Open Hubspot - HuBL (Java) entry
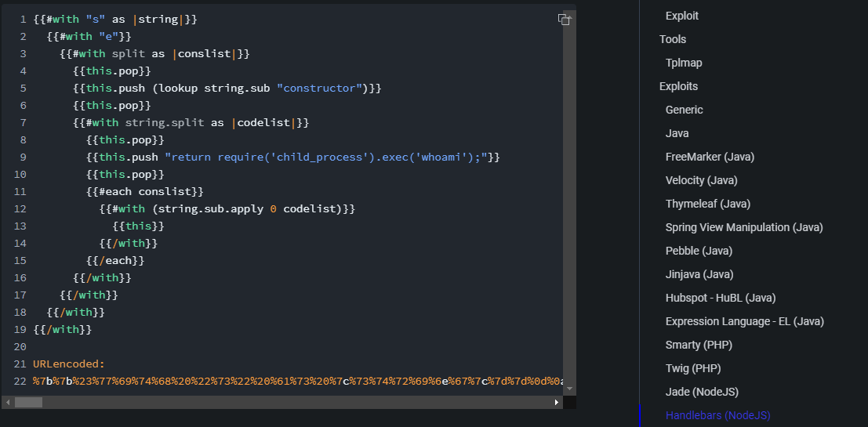Viewport: 868px width, 427px height. coord(720,299)
